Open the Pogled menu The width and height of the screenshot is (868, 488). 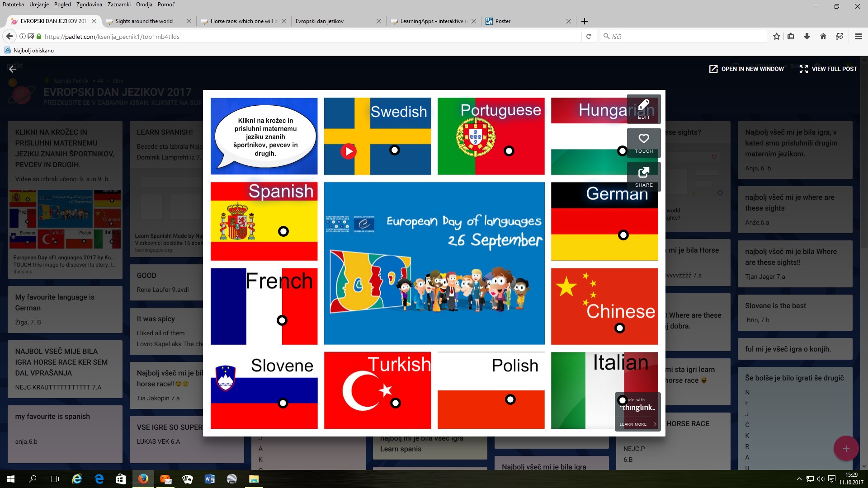[x=62, y=5]
